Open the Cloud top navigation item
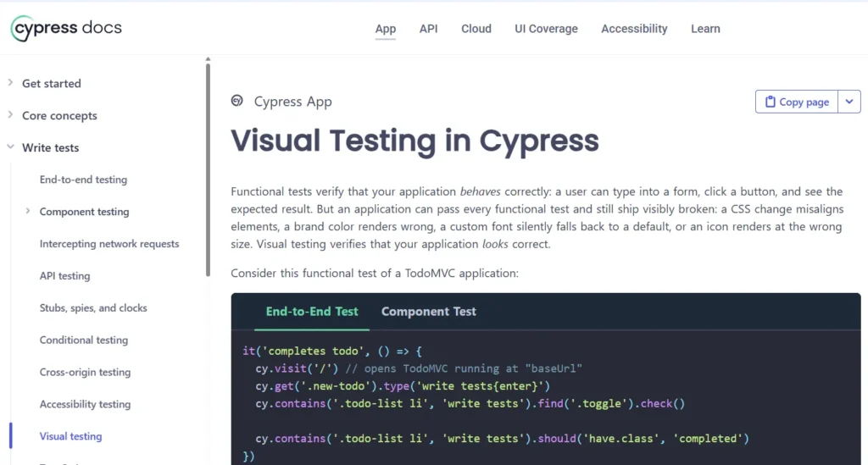 (x=476, y=29)
